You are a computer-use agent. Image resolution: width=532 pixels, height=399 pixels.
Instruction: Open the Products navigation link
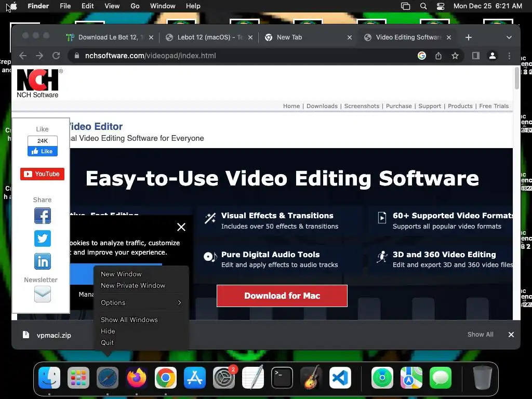click(460, 106)
